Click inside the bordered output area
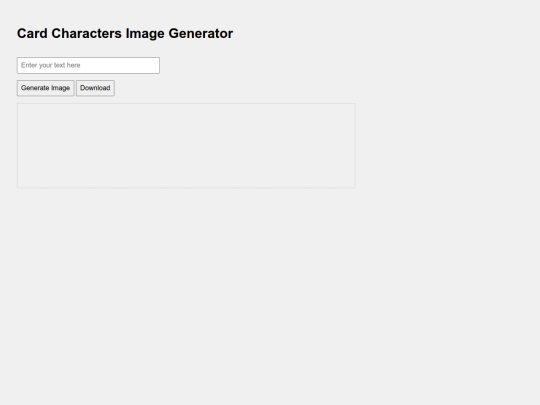Screen dimensions: 540x405 (186, 146)
